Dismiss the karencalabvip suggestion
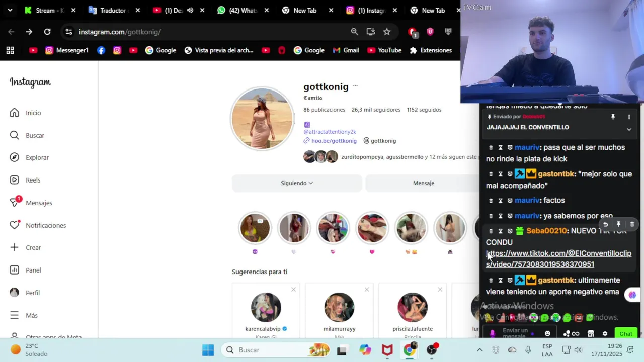The width and height of the screenshot is (644, 362). click(x=293, y=290)
